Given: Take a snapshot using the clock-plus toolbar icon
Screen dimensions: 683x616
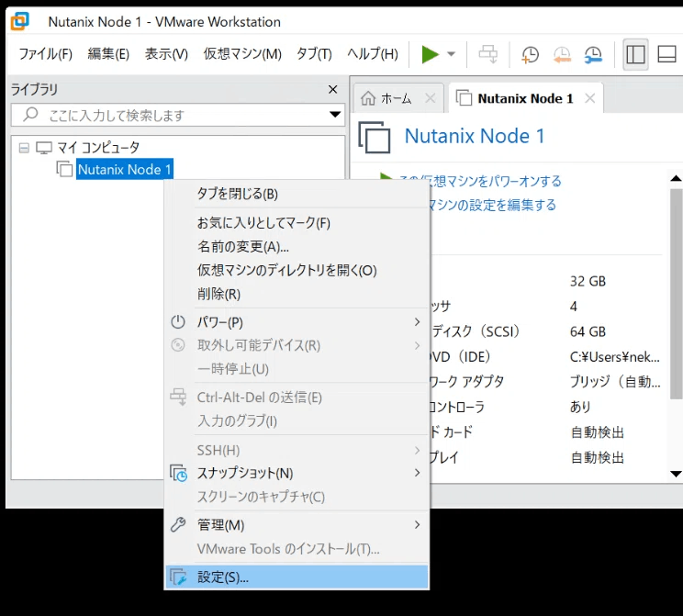Looking at the screenshot, I should [530, 54].
